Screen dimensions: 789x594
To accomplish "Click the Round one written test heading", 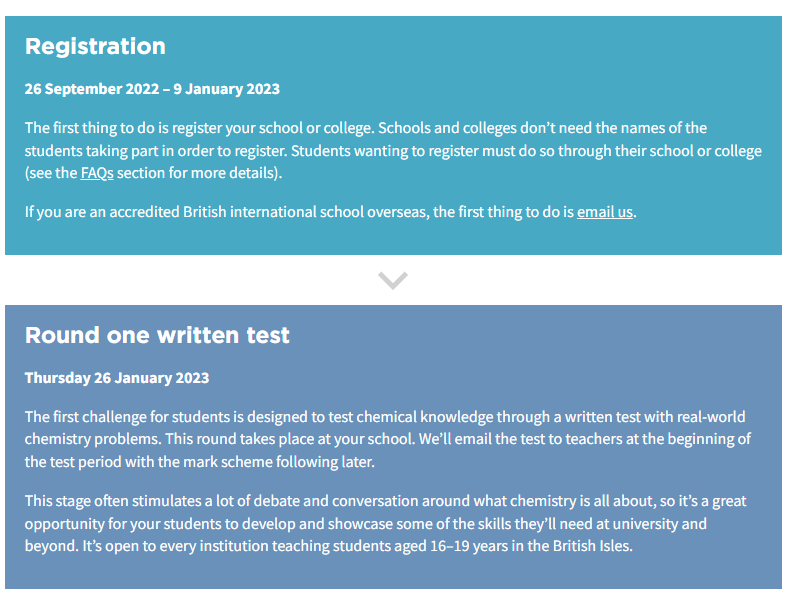I will pos(157,335).
